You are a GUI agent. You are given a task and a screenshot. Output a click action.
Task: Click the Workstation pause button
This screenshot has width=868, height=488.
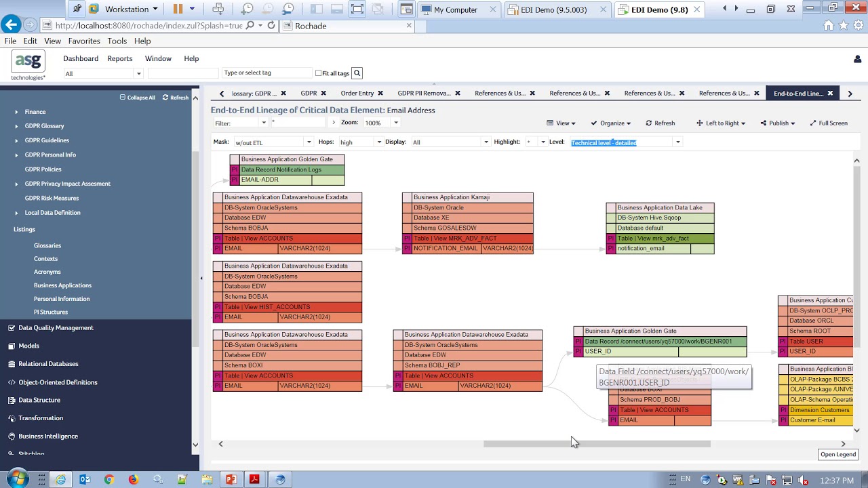click(x=178, y=9)
